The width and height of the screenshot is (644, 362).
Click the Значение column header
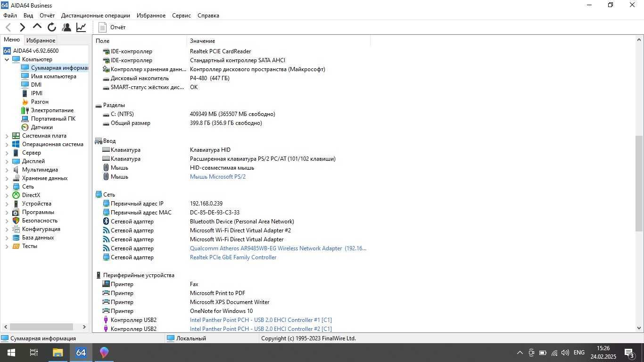point(279,41)
